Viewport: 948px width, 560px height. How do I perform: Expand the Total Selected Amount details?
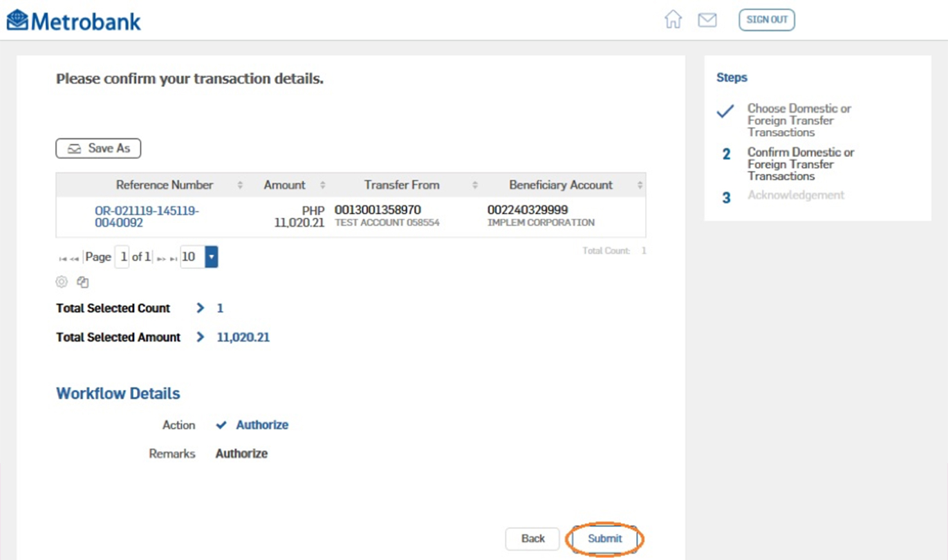coord(201,337)
